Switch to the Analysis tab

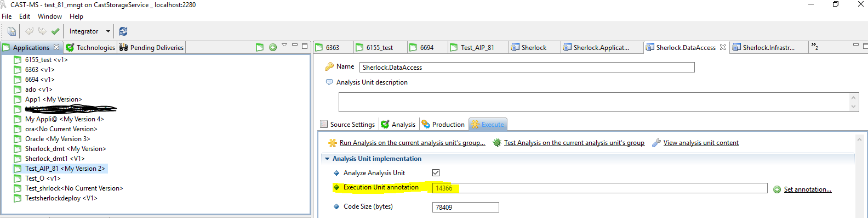click(398, 125)
